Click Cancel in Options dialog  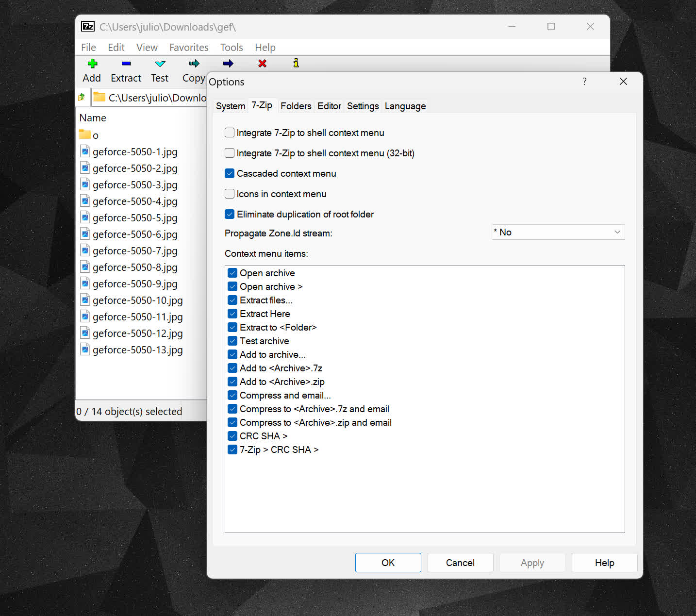coord(460,563)
